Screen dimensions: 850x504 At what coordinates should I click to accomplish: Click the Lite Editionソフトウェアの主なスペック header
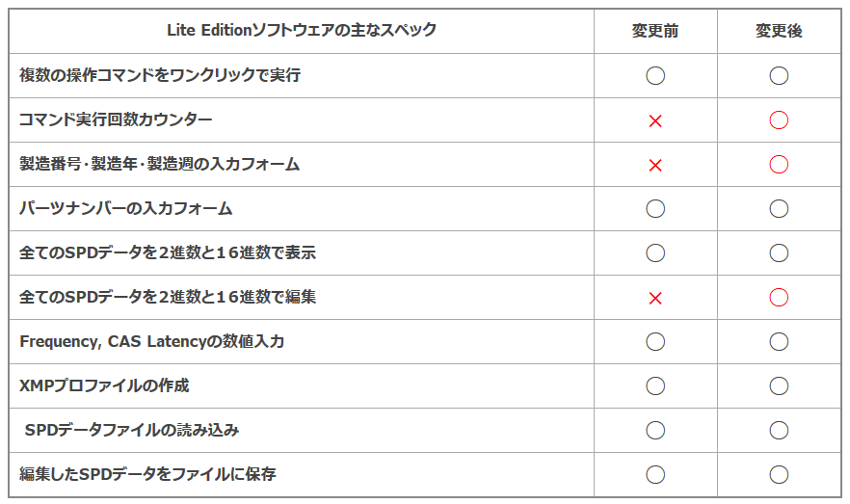[x=302, y=30]
